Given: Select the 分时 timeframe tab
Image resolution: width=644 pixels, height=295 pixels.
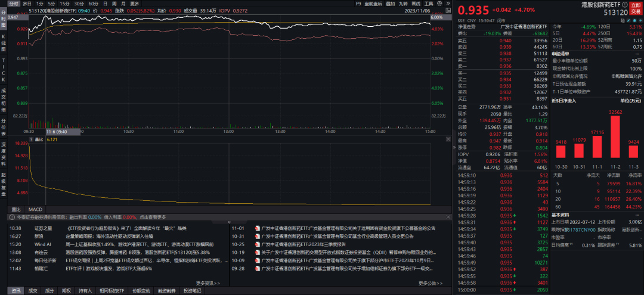Looking at the screenshot, I should pyautogui.click(x=14, y=4).
